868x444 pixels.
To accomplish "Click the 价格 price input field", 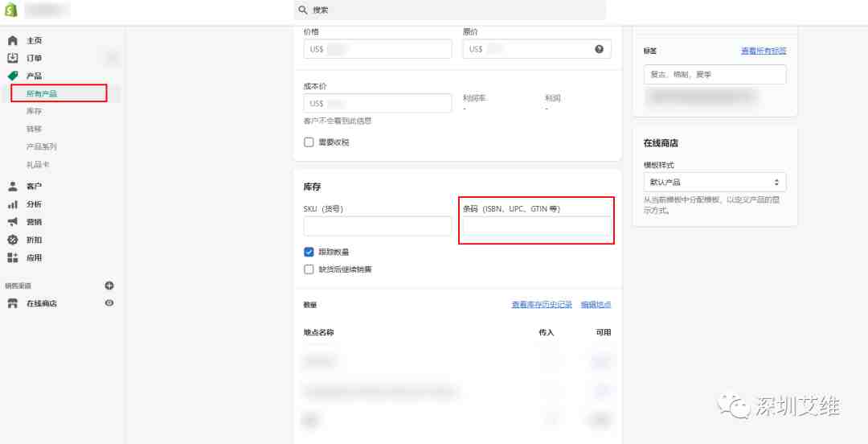I will tap(378, 49).
